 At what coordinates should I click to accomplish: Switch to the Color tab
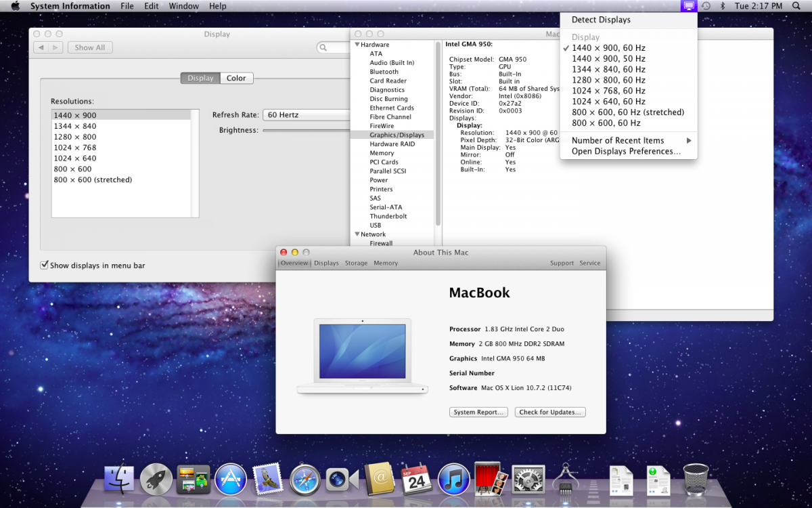pos(236,79)
